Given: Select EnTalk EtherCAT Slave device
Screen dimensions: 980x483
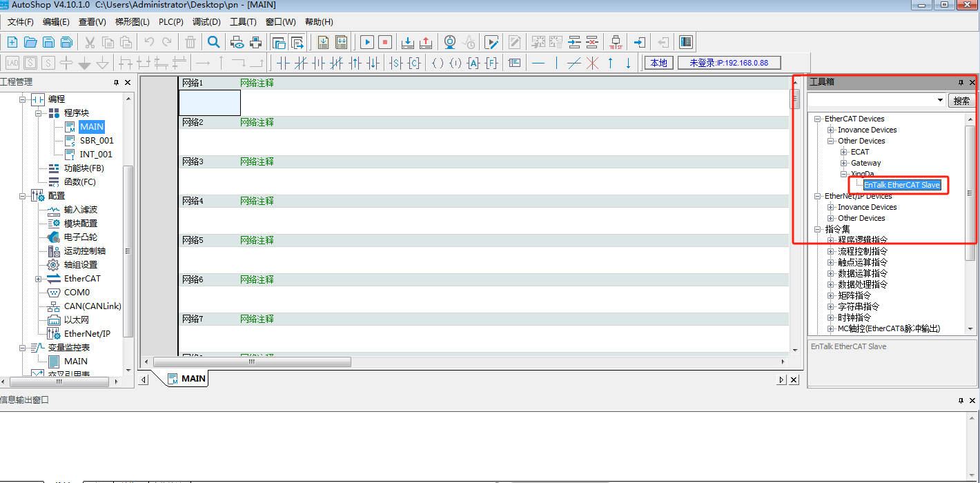Looking at the screenshot, I should pos(902,185).
